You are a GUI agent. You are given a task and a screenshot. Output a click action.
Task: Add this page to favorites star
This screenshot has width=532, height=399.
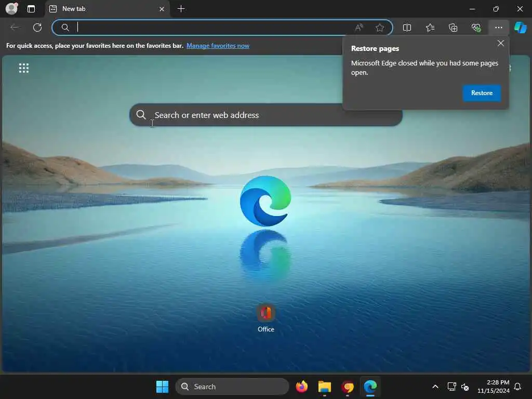tap(380, 28)
